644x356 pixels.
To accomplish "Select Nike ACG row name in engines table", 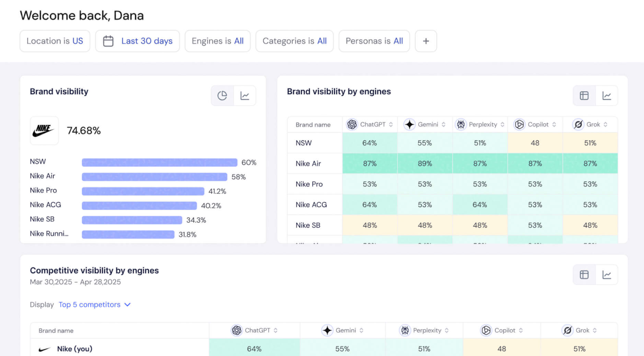I will (x=311, y=205).
